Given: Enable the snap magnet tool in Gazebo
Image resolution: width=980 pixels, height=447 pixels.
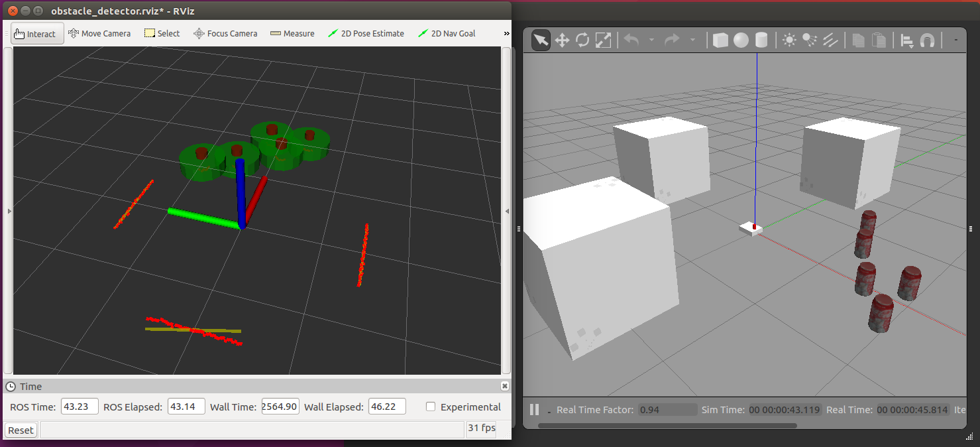Looking at the screenshot, I should tap(928, 40).
